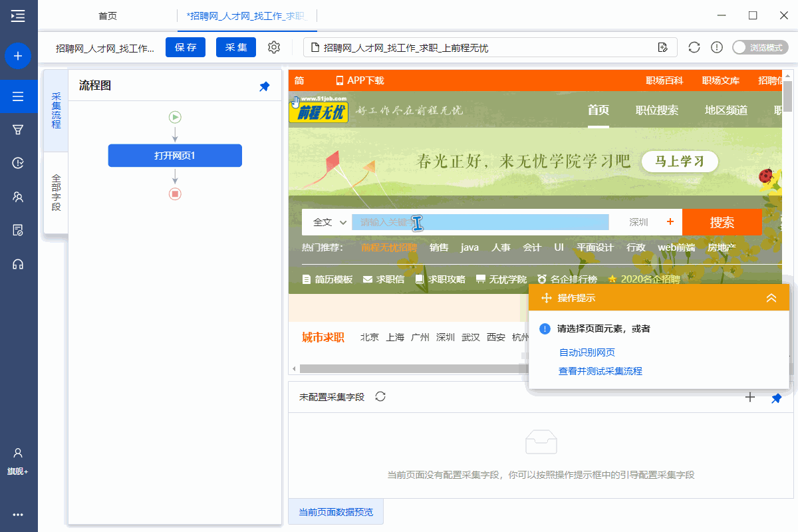
Task: Open the task list sidebar icon
Action: coord(18,96)
